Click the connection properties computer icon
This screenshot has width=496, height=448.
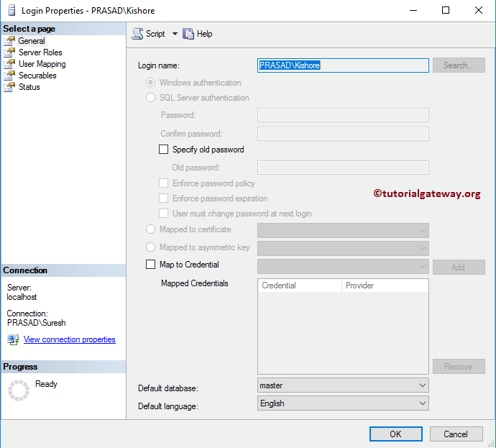(13, 340)
